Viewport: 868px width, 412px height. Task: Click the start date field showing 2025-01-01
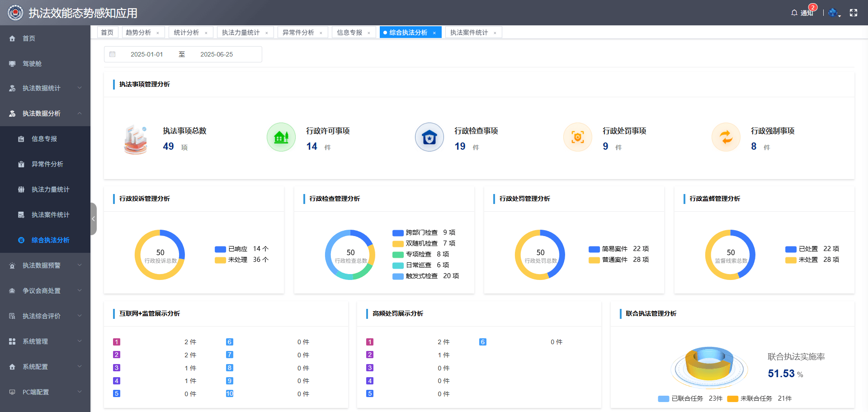(x=147, y=54)
